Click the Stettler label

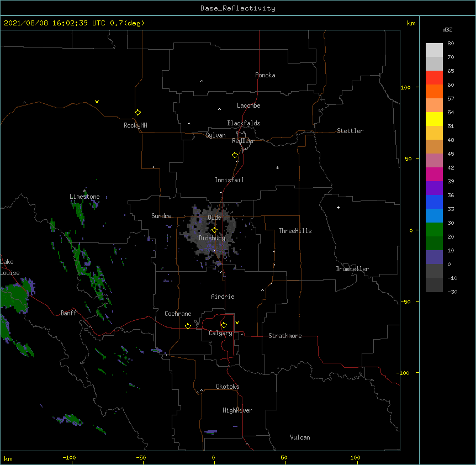[350, 131]
